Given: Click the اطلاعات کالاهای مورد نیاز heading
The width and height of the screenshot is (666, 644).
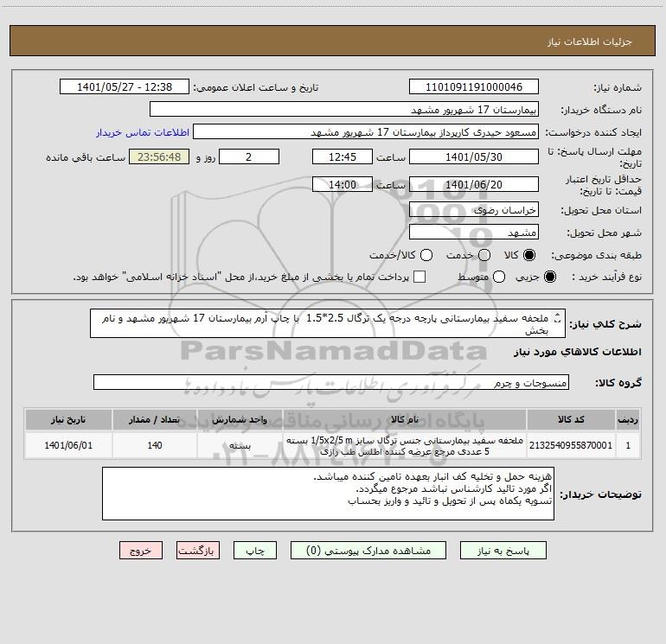Looking at the screenshot, I should (577, 352).
